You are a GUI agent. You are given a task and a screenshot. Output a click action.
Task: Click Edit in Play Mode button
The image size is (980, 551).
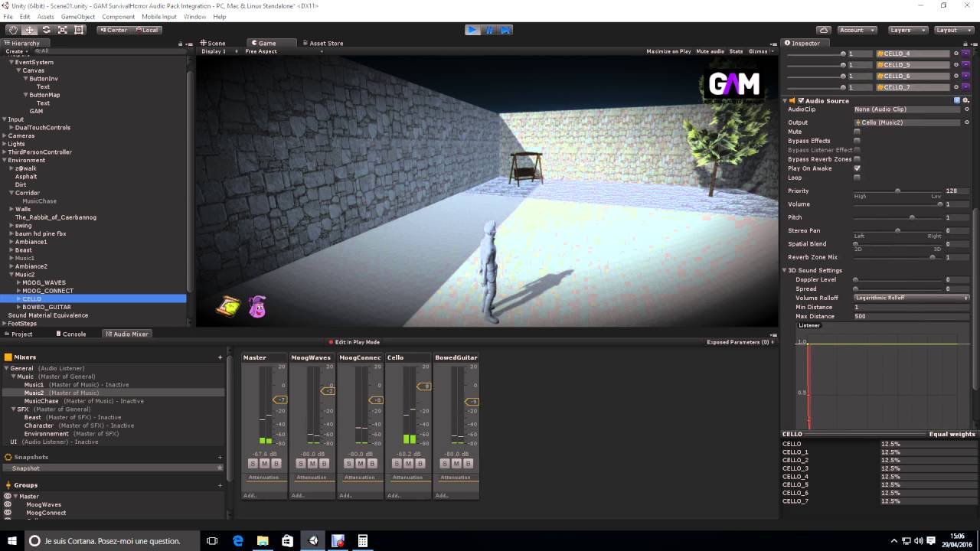click(354, 342)
